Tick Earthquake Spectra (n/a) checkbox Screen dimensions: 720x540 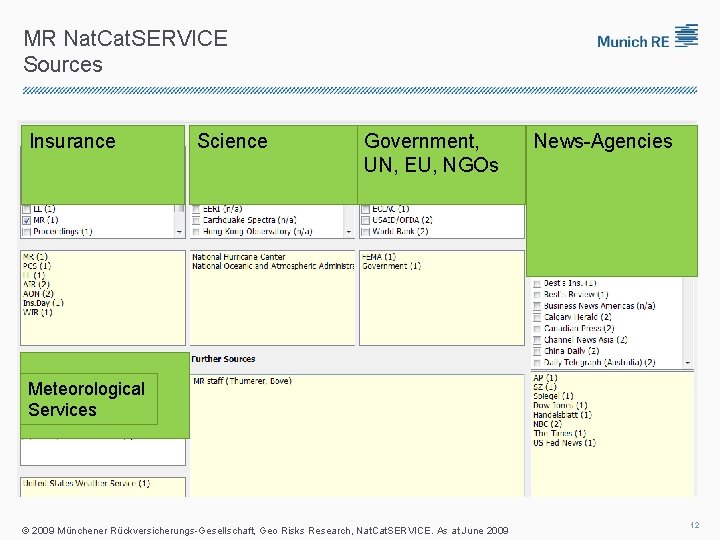tap(196, 220)
